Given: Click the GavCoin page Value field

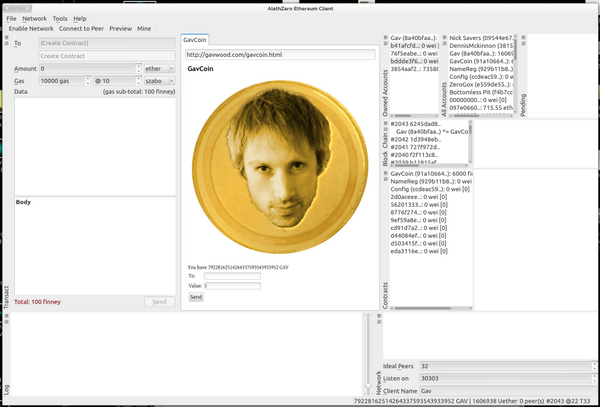Looking at the screenshot, I should coord(232,286).
